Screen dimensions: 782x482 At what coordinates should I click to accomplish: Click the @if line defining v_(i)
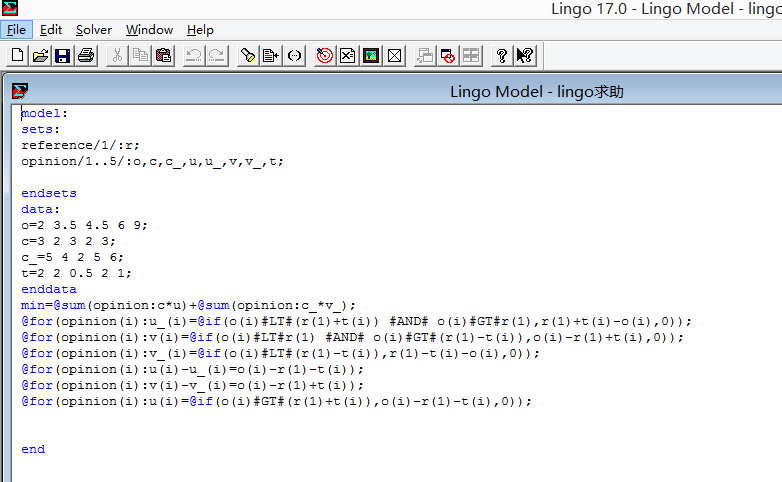[280, 353]
